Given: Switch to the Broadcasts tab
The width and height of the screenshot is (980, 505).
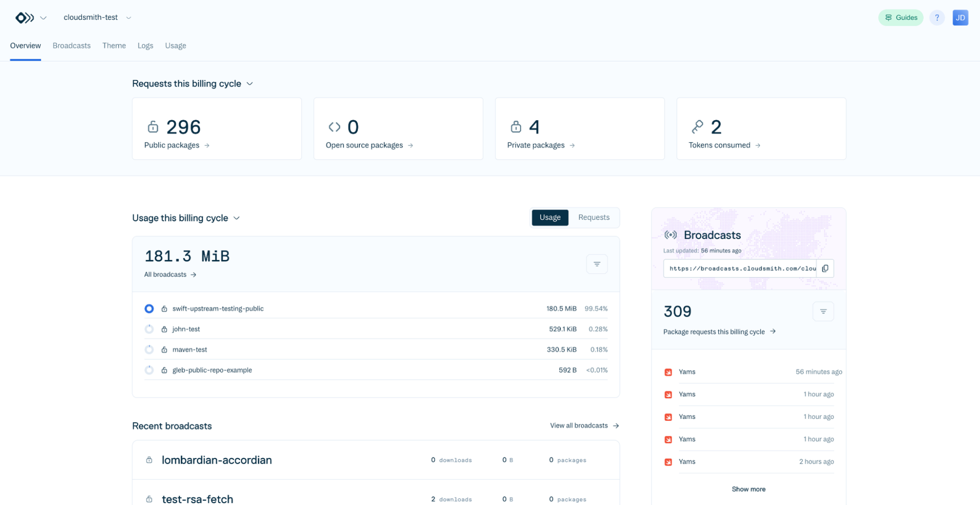Looking at the screenshot, I should tap(71, 46).
